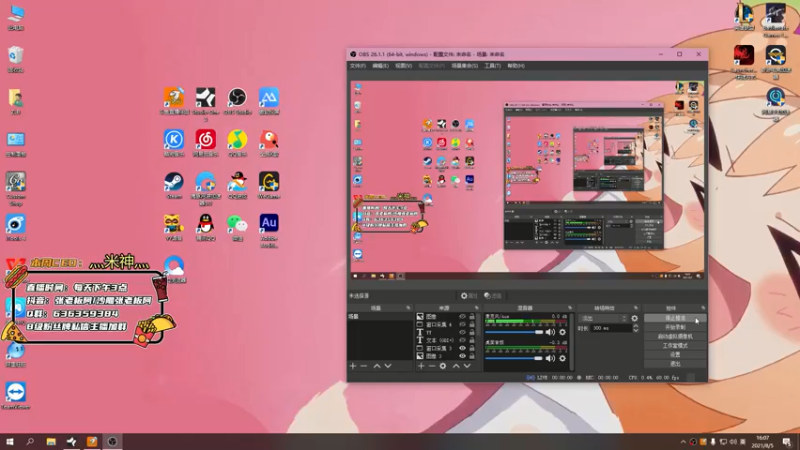Toggle visibility of 文本 (GDI+) source
This screenshot has height=450, width=800.
[462, 340]
